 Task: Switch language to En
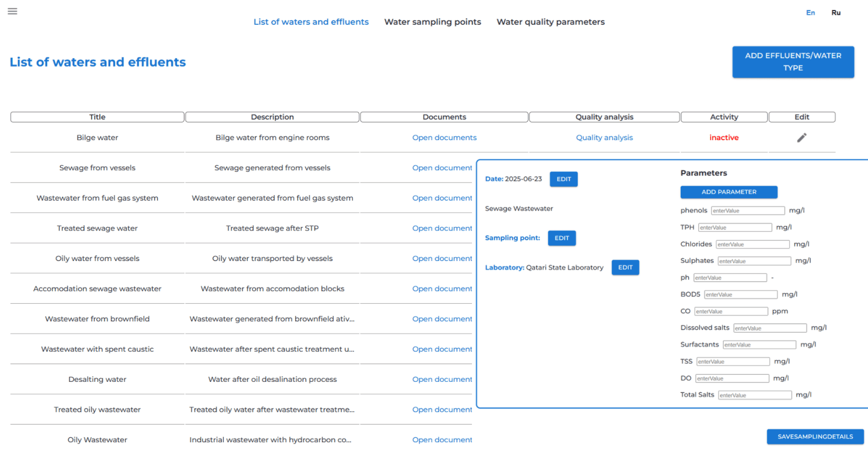810,13
